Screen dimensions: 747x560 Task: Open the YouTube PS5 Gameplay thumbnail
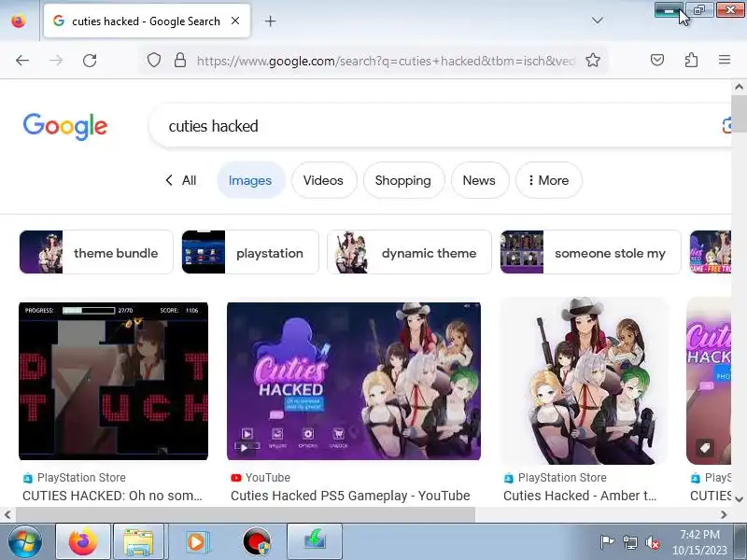[354, 381]
